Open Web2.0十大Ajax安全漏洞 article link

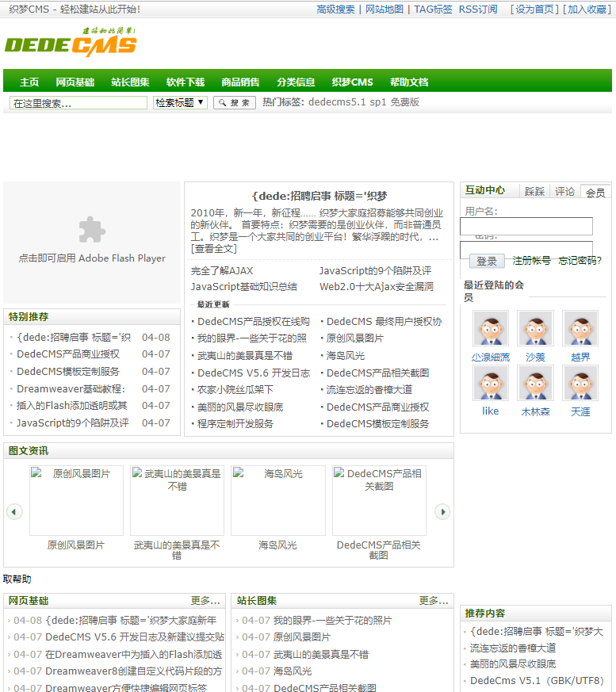[x=377, y=286]
